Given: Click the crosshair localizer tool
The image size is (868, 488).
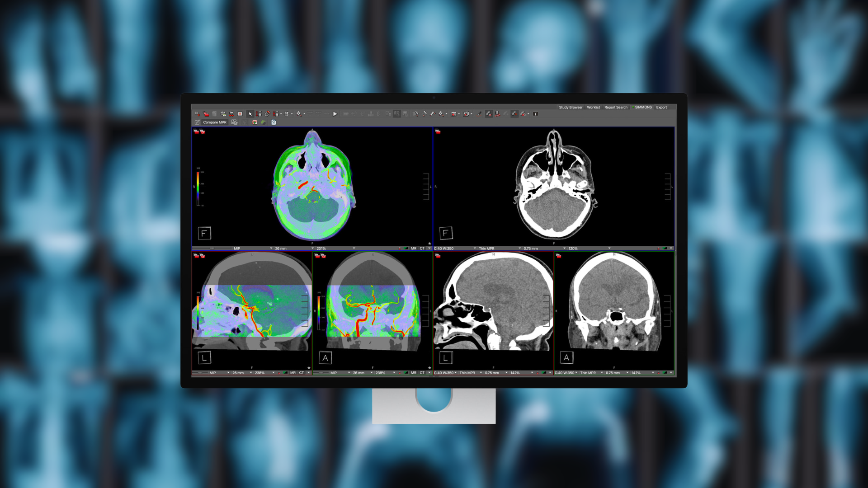Looking at the screenshot, I should pos(267,114).
